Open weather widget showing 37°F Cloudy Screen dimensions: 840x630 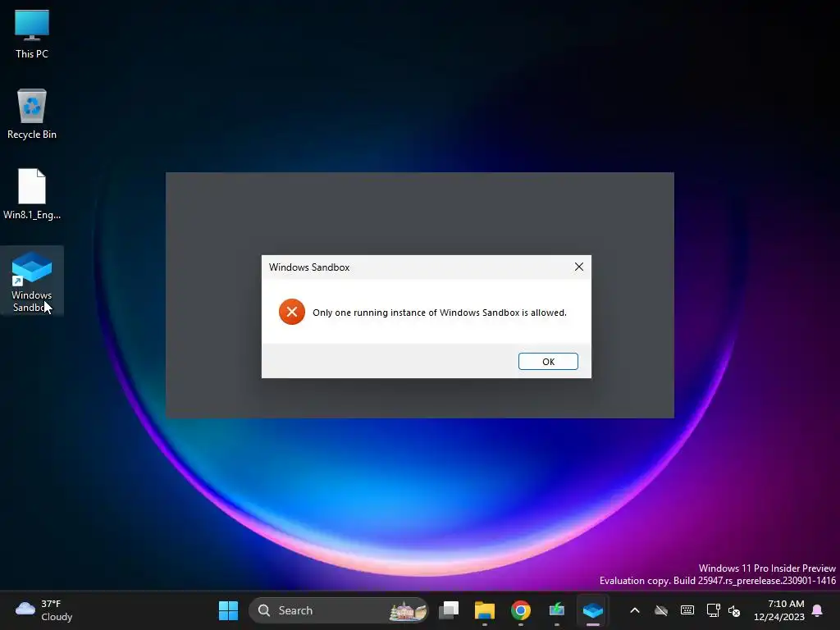pos(44,610)
